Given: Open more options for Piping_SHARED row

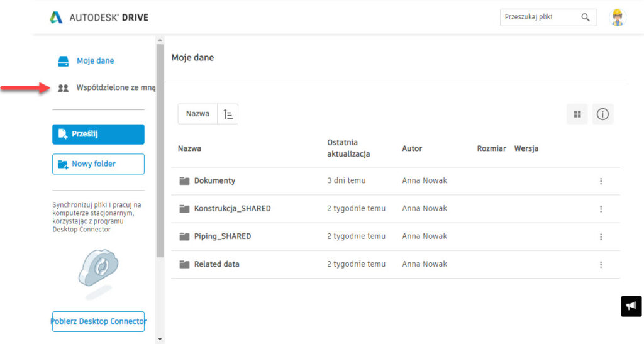Looking at the screenshot, I should point(601,237).
